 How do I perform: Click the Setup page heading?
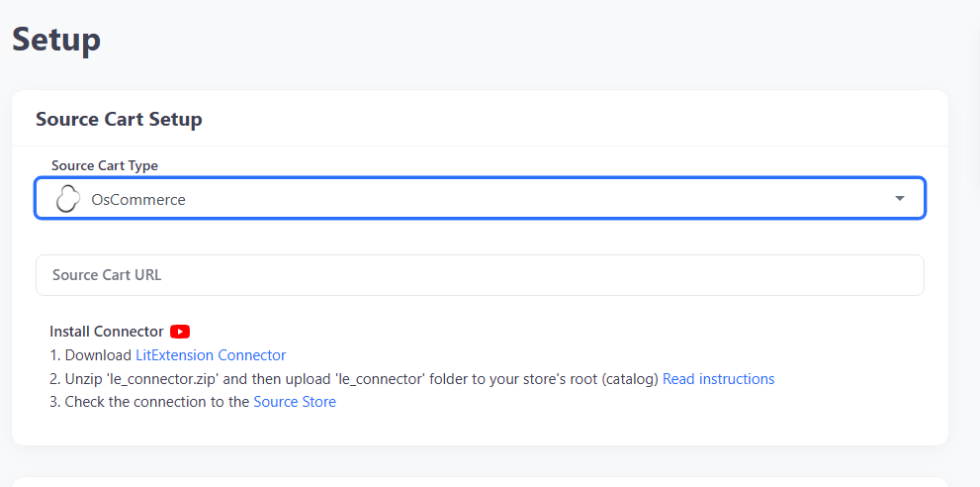[x=56, y=40]
